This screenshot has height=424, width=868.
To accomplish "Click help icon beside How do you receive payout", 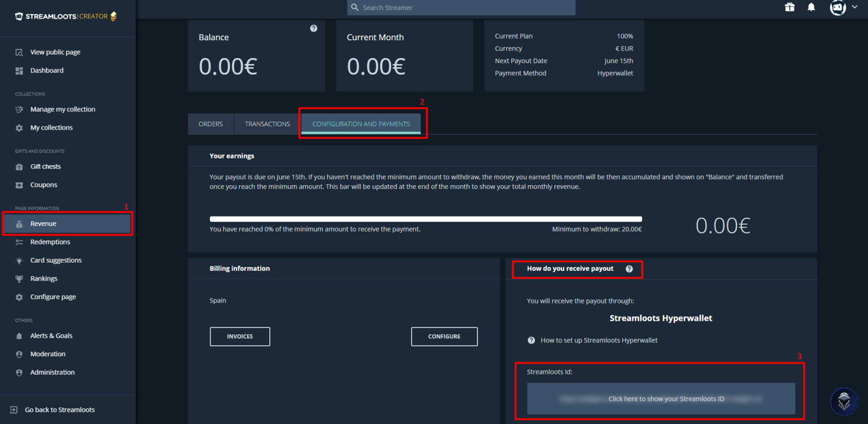I will click(629, 269).
